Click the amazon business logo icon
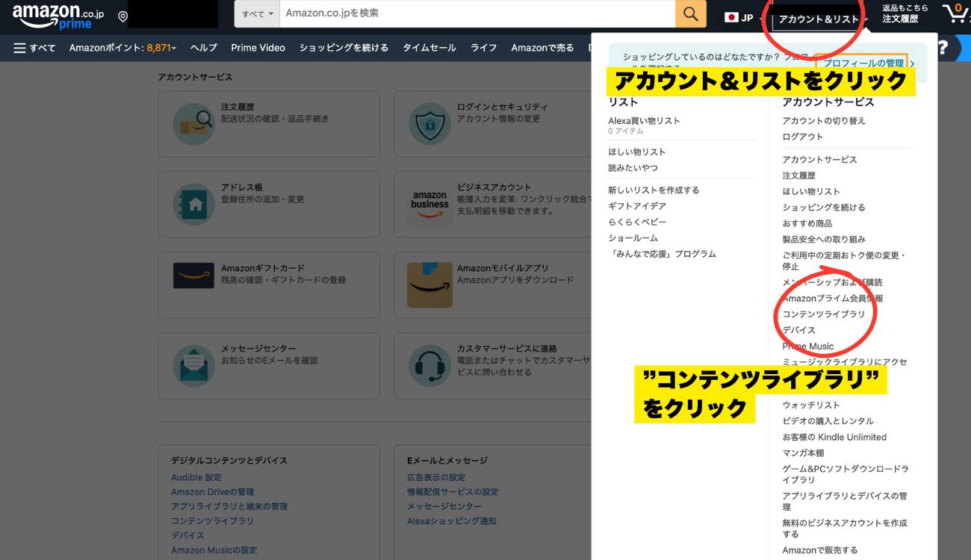The image size is (971, 560). pos(429,204)
